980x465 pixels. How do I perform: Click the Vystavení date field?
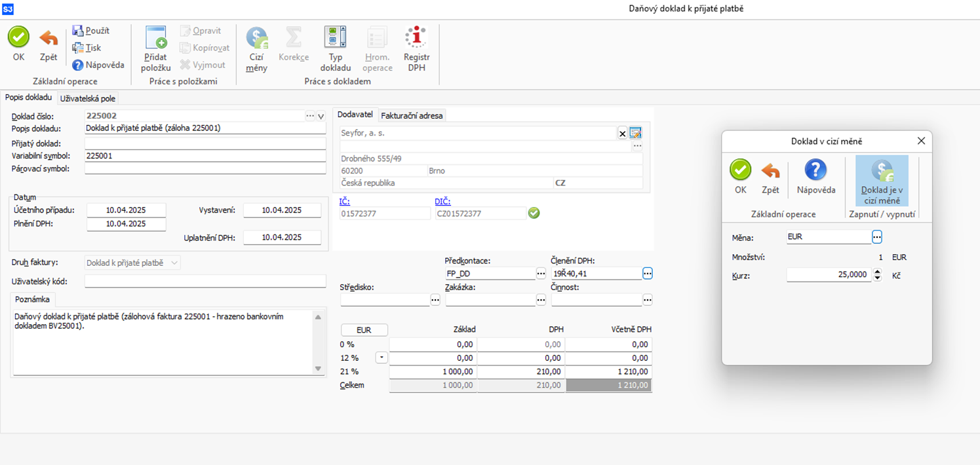(x=283, y=210)
